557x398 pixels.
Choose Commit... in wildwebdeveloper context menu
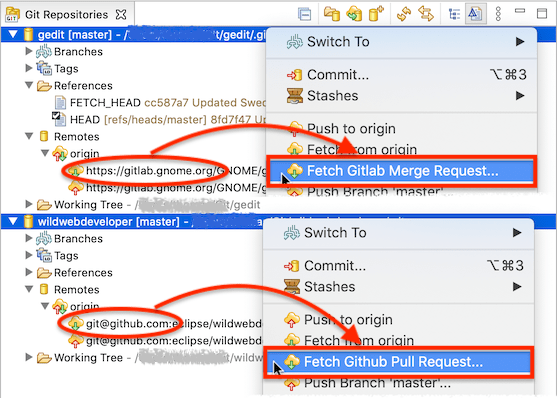399,266
